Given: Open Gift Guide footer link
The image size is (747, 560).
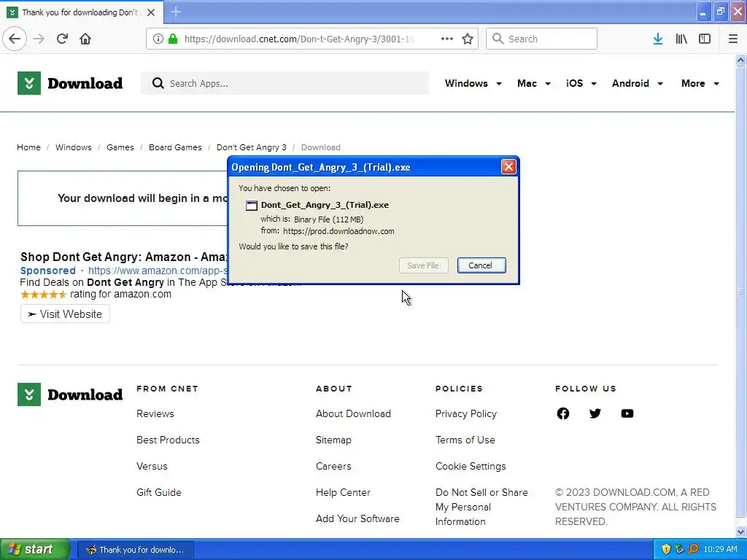Looking at the screenshot, I should (158, 492).
